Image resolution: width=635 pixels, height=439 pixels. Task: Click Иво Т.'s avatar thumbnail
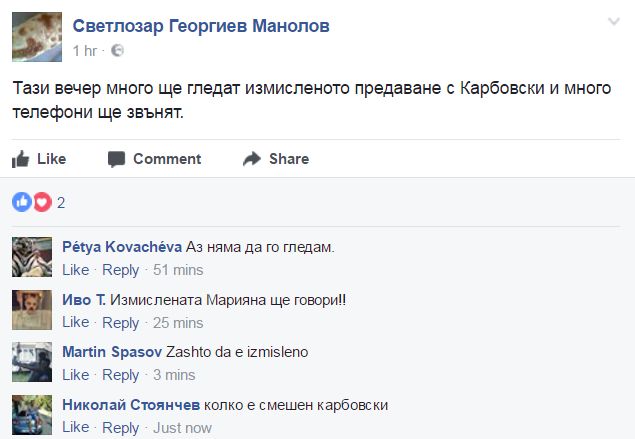click(x=31, y=309)
